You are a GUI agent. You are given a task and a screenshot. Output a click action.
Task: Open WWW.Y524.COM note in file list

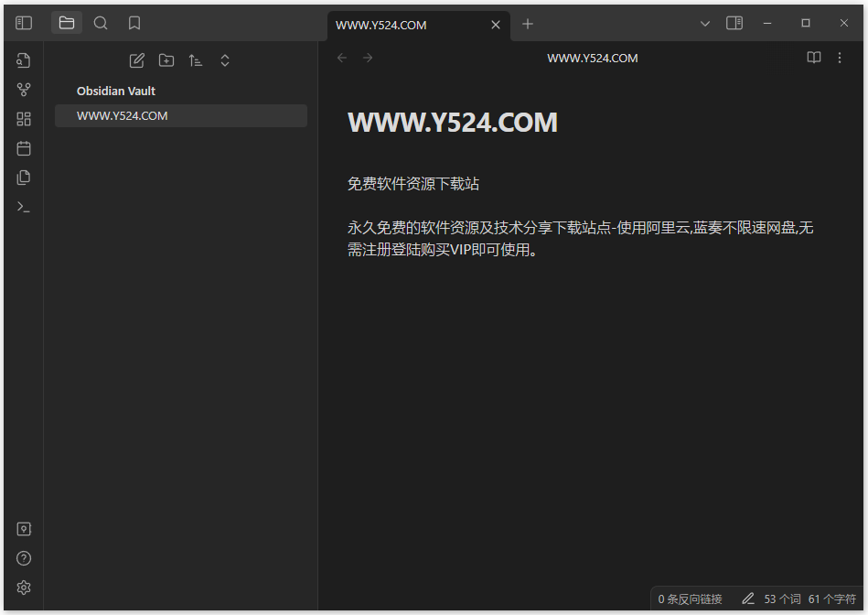pyautogui.click(x=181, y=116)
